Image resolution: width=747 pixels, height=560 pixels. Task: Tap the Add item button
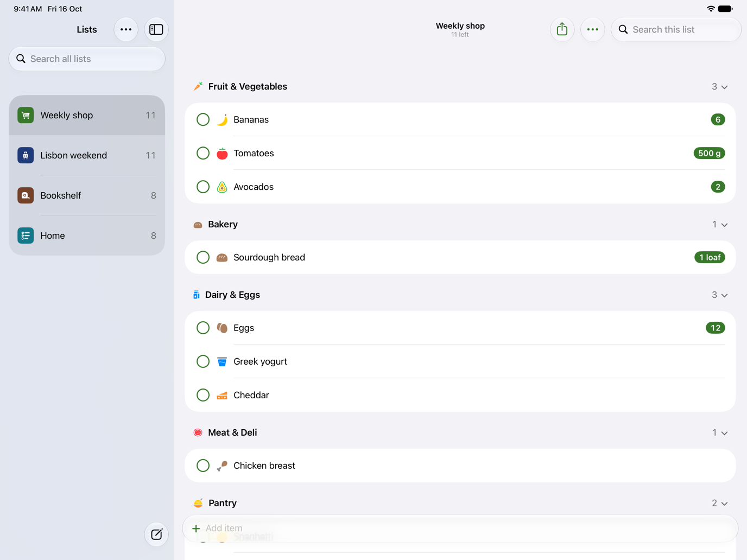[460, 528]
